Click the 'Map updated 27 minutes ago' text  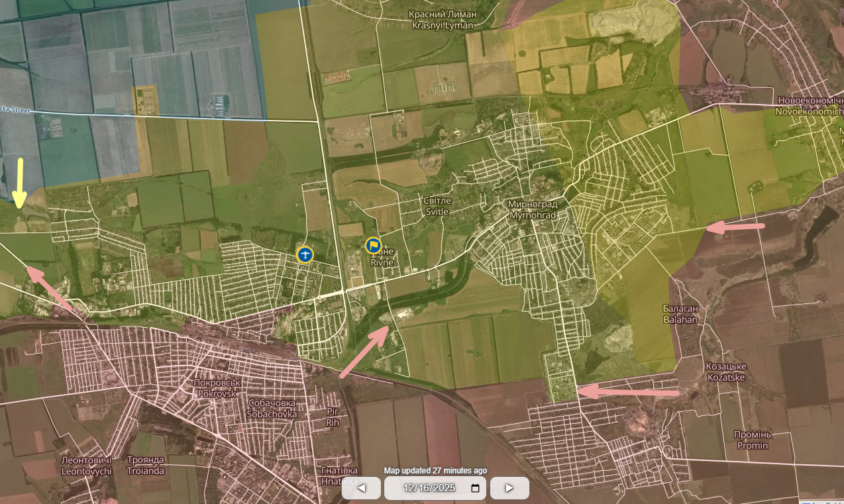435,471
